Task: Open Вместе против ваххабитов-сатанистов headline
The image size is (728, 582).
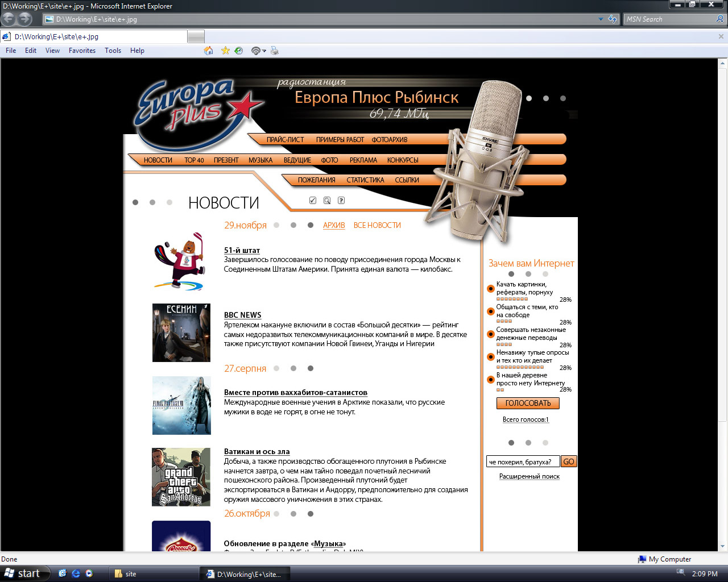Action: (295, 393)
